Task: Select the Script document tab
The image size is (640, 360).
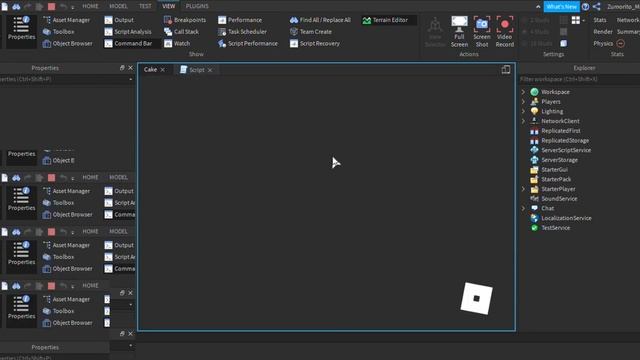Action: click(x=196, y=70)
